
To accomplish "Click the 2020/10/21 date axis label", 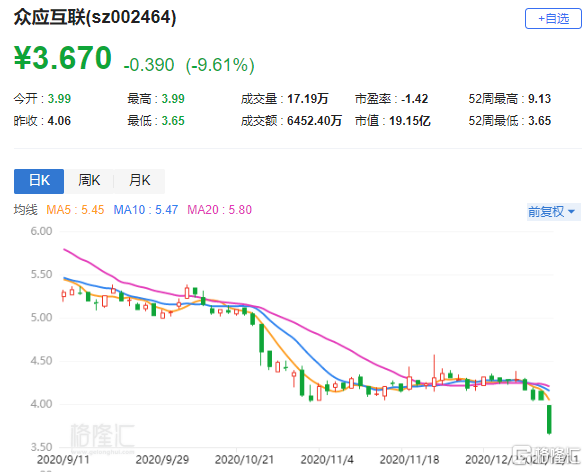I will click(x=244, y=460).
